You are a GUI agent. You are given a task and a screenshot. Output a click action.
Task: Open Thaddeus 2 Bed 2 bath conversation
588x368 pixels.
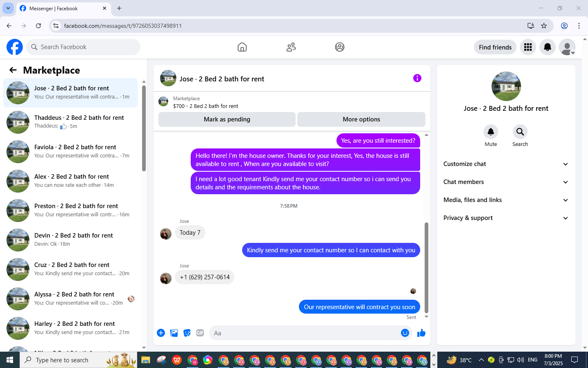click(x=70, y=122)
